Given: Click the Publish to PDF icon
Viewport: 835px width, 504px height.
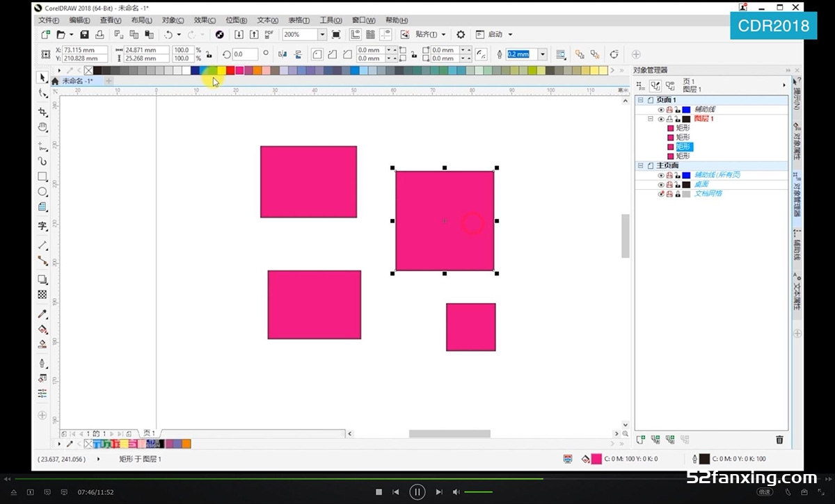Looking at the screenshot, I should [x=269, y=34].
